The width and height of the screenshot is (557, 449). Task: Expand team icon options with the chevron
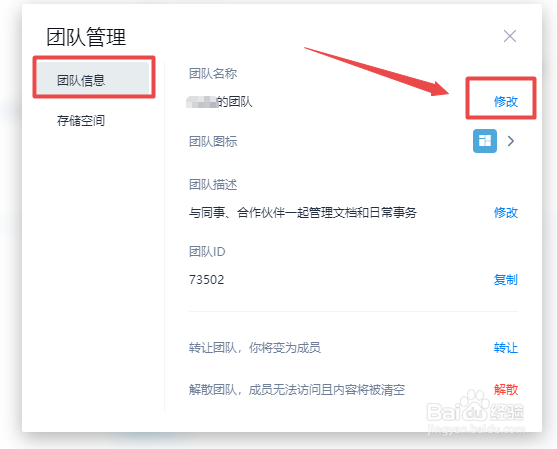coord(511,141)
